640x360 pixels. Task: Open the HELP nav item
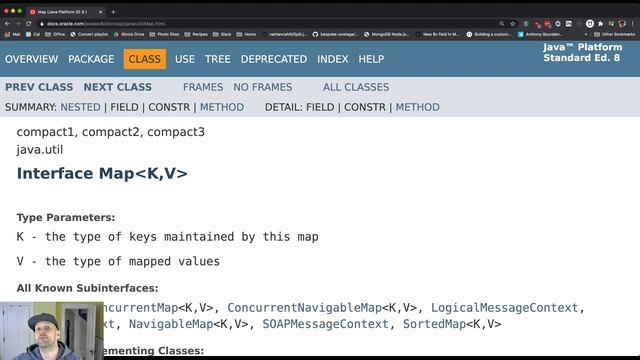pos(371,59)
